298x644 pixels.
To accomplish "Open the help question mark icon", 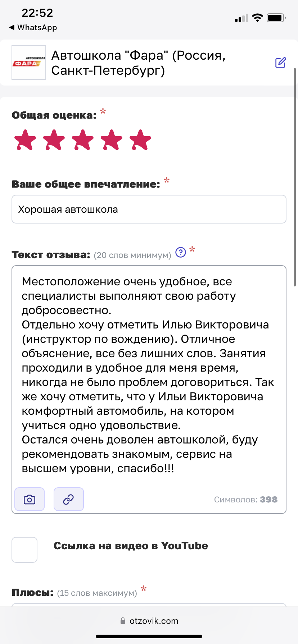I will coord(181,252).
